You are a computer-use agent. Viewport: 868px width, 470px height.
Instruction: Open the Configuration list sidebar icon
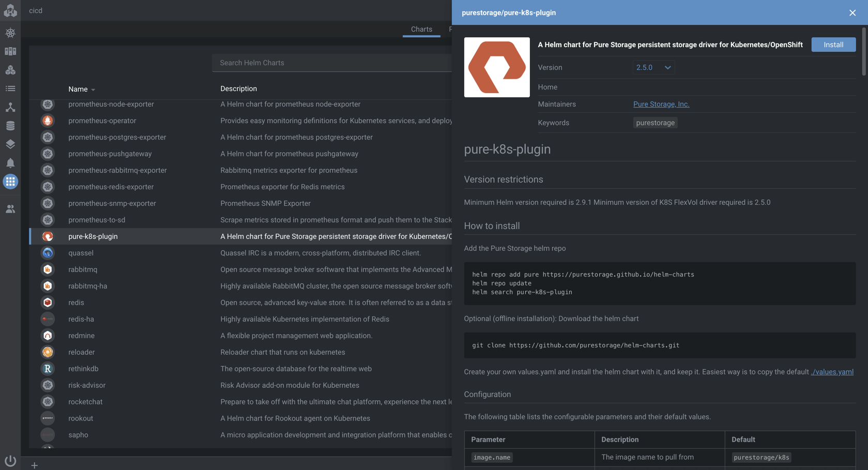tap(10, 88)
